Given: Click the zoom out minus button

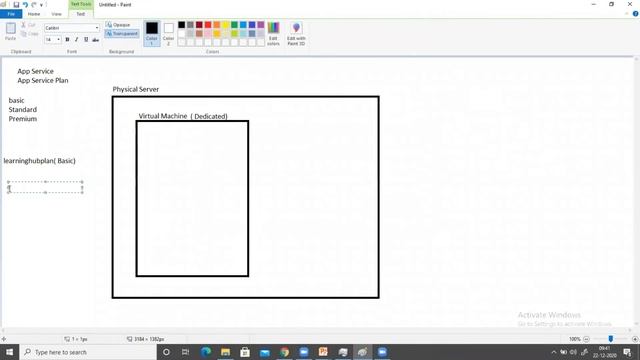Looking at the screenshot, I should pos(587,339).
